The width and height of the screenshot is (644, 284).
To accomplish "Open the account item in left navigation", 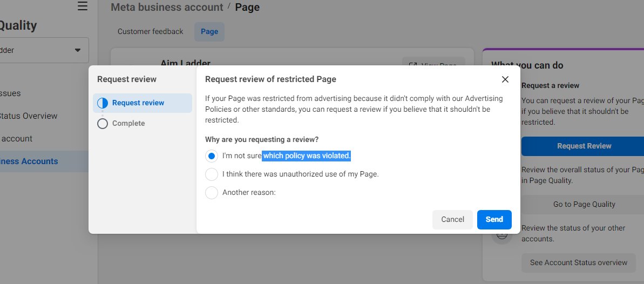I will [x=16, y=139].
